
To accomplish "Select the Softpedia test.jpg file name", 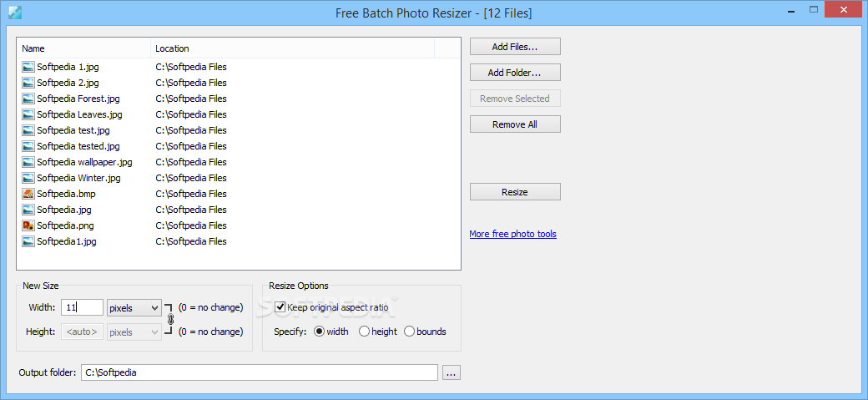I will (73, 131).
